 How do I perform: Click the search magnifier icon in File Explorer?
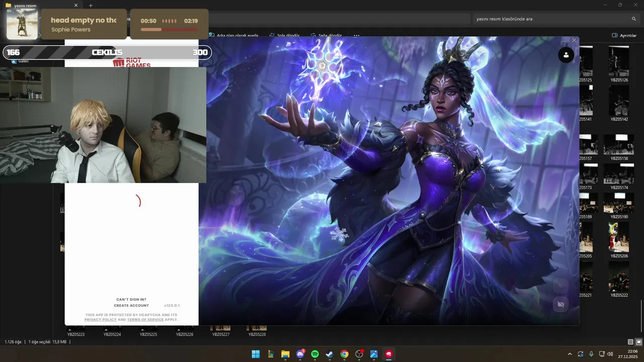tap(634, 19)
